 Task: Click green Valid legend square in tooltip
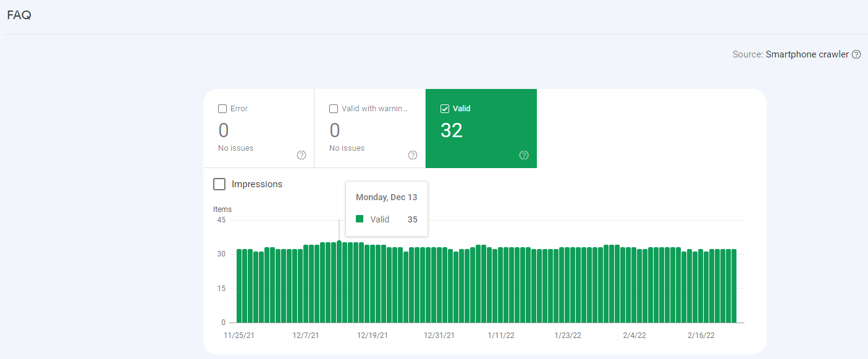[x=360, y=219]
